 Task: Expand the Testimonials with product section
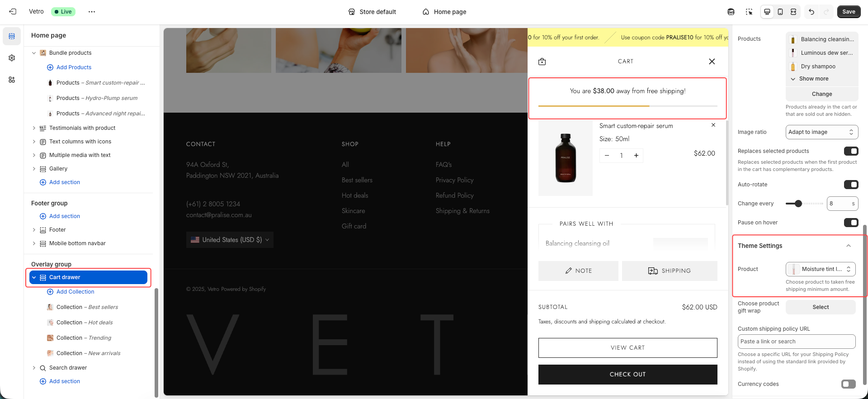pos(34,128)
